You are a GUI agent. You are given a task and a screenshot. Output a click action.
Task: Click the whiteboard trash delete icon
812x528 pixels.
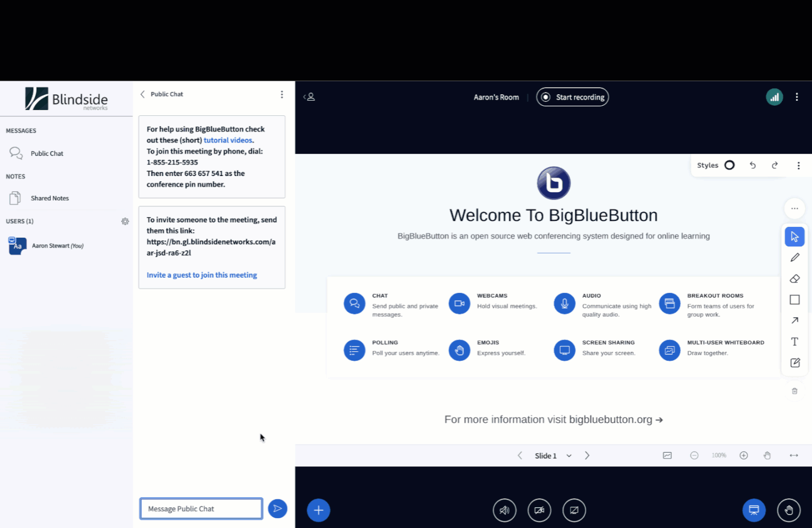coord(795,391)
